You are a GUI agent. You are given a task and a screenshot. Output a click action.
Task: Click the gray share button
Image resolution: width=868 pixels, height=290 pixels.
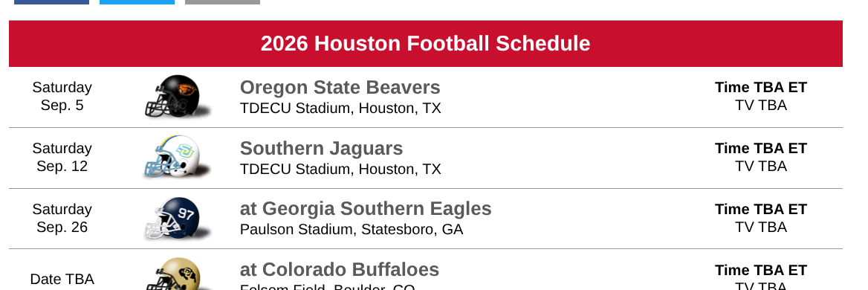point(222,2)
